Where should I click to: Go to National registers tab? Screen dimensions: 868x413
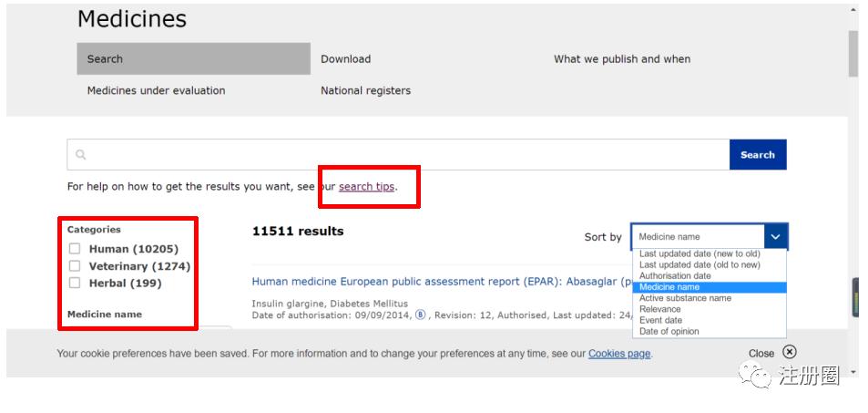coord(365,90)
